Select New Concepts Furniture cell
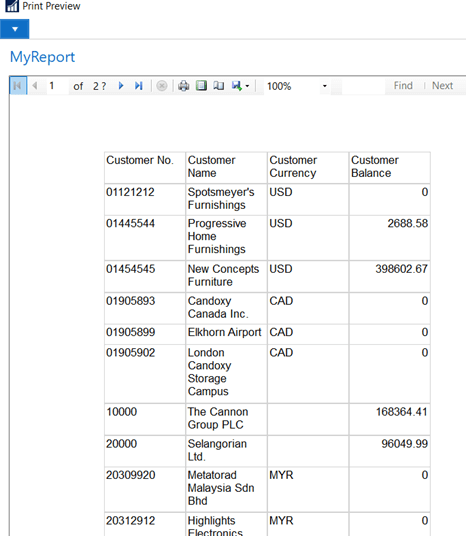This screenshot has height=536, width=466. click(226, 276)
